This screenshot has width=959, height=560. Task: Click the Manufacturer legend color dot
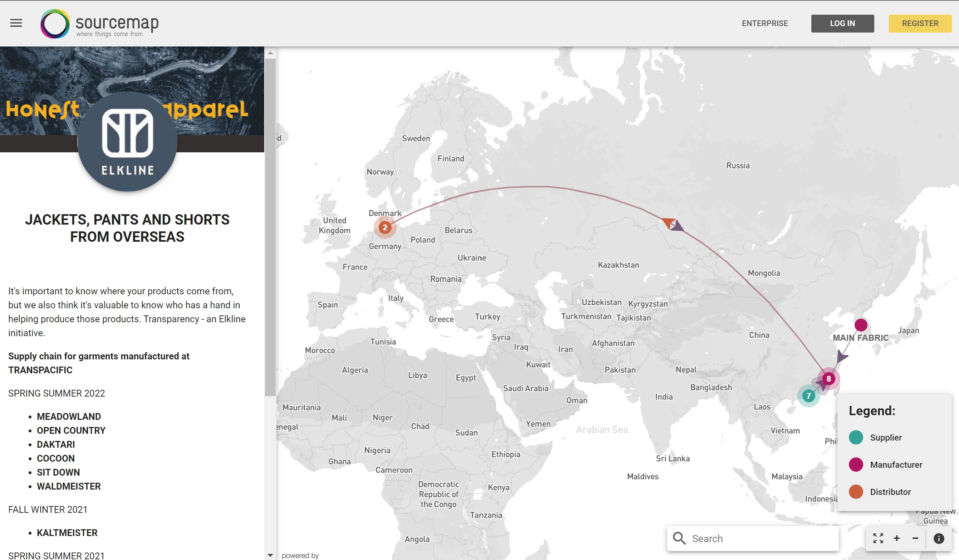tap(856, 465)
